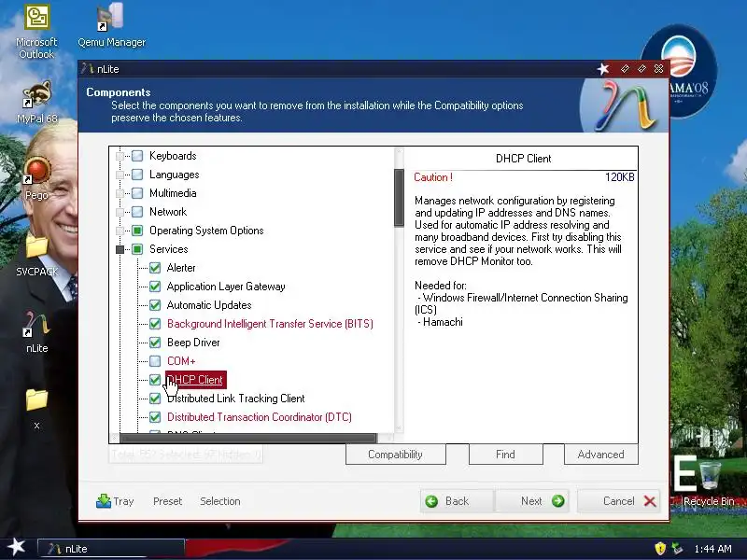Click the security shield tray icon
747x560 pixels.
pos(660,549)
